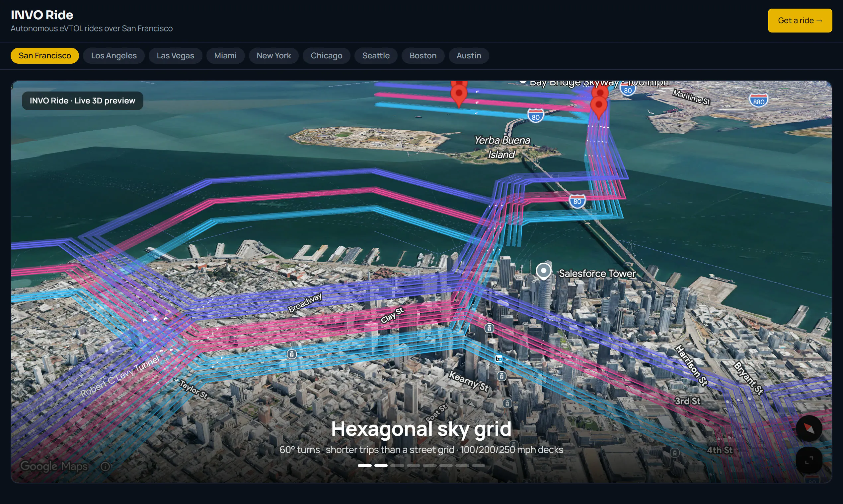Click the Robert C Levy Tunnel label

120,377
